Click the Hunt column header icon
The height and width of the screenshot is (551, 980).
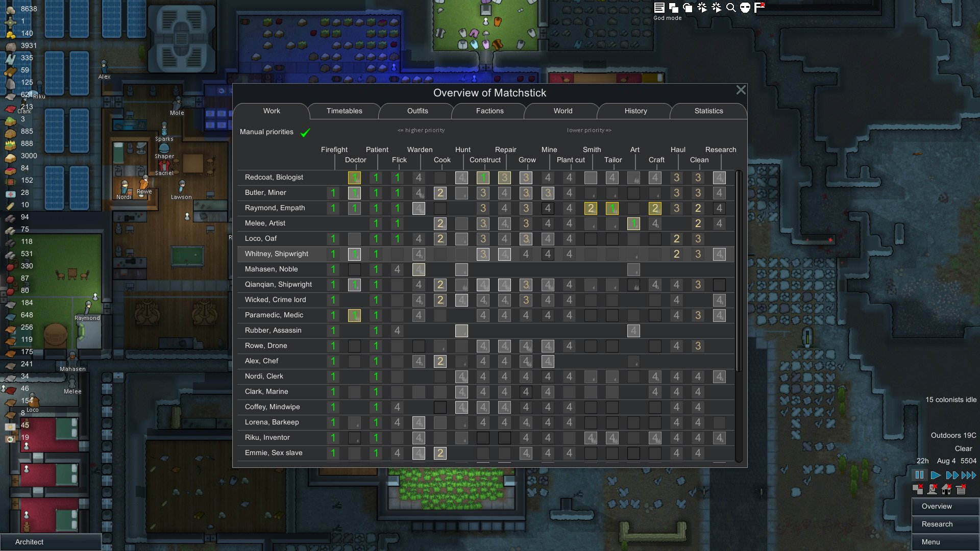pos(462,149)
